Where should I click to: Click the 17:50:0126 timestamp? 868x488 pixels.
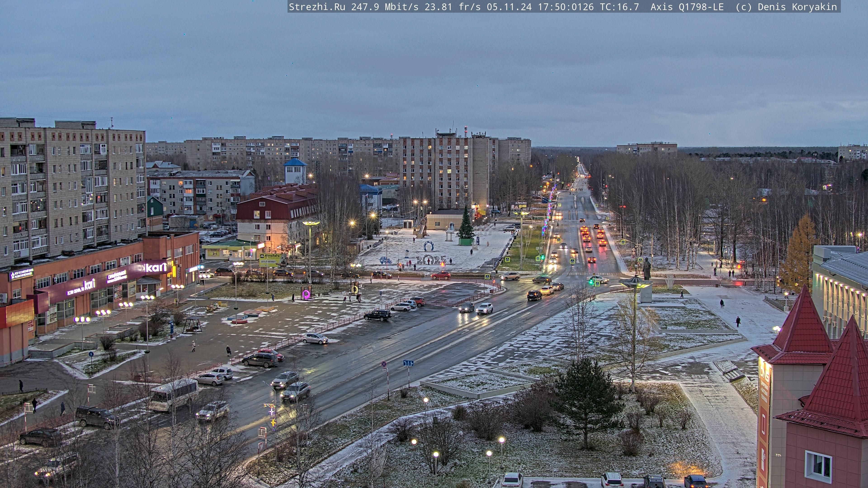point(566,7)
